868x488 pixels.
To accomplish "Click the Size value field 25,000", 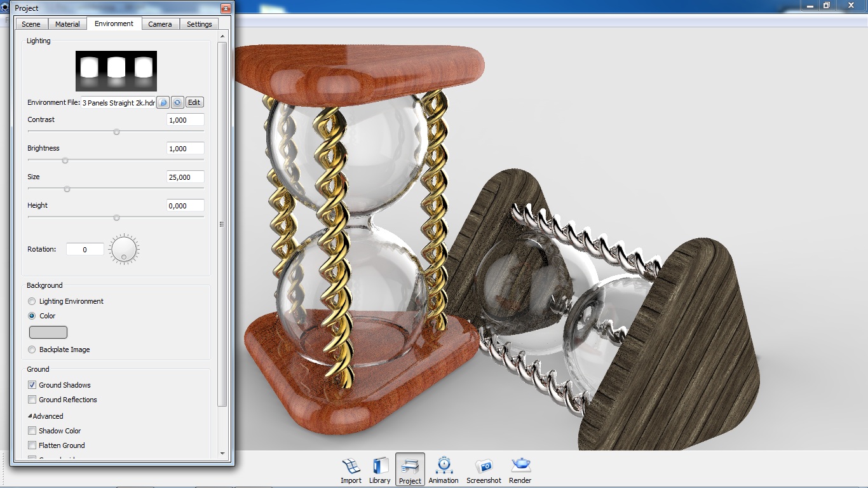I will coord(186,177).
